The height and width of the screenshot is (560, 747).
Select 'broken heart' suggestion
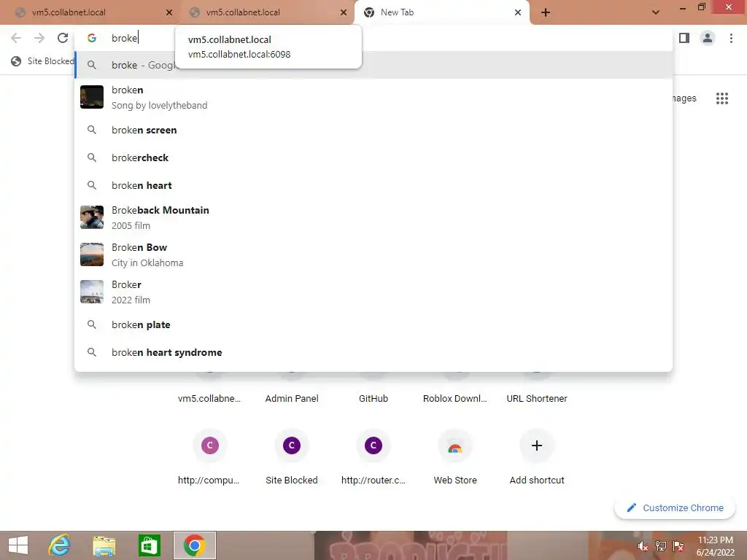click(x=373, y=185)
